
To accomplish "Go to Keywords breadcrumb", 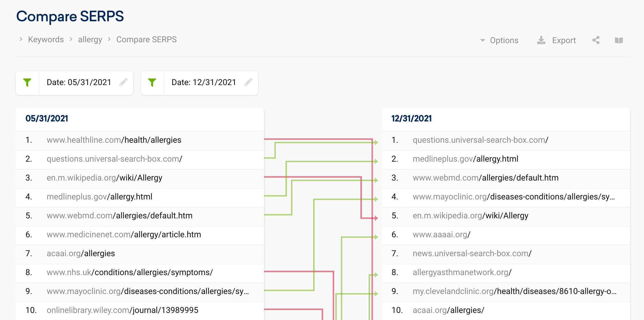I will tap(46, 40).
